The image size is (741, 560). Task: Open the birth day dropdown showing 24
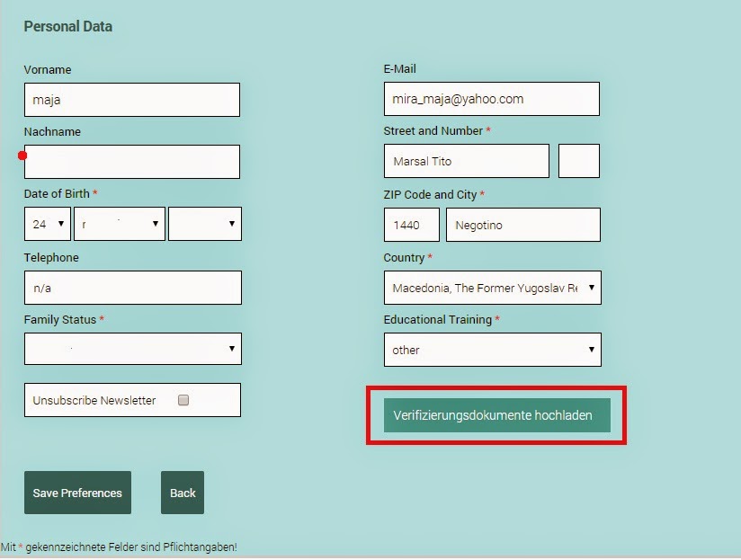pos(47,224)
